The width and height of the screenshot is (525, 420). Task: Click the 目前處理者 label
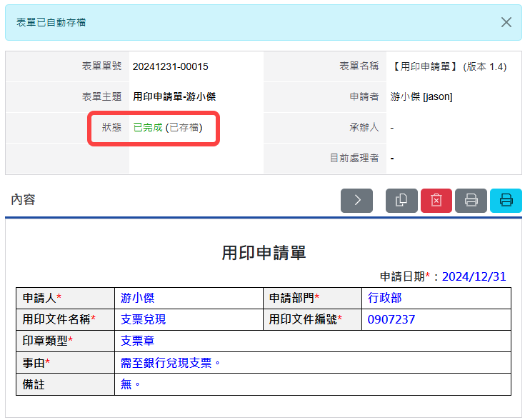pyautogui.click(x=354, y=158)
